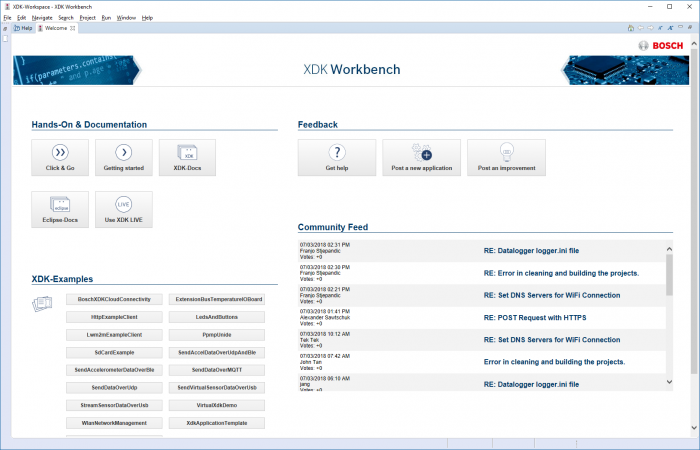Click Post a new application gear tile

(x=421, y=157)
